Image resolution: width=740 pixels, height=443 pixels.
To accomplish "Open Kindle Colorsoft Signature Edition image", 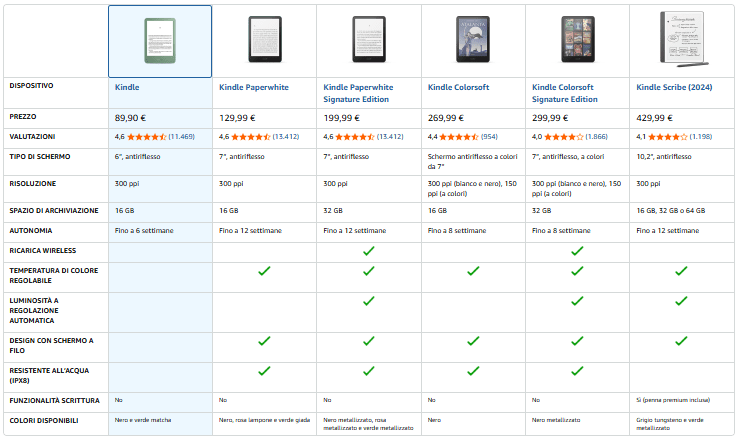I will click(577, 42).
